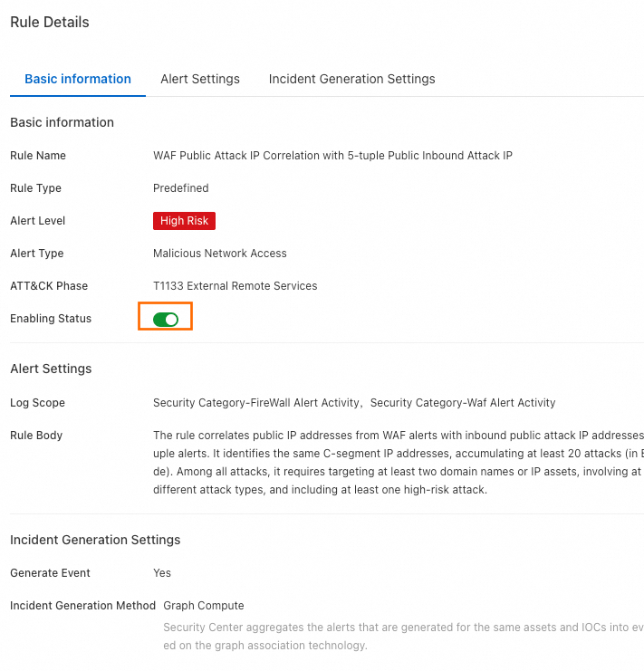Open the Incident Generation Settings tab
The height and width of the screenshot is (671, 644).
[x=351, y=79]
